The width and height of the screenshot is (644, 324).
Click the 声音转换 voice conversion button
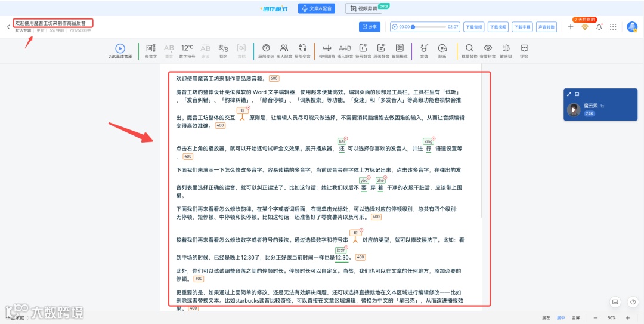tap(547, 27)
